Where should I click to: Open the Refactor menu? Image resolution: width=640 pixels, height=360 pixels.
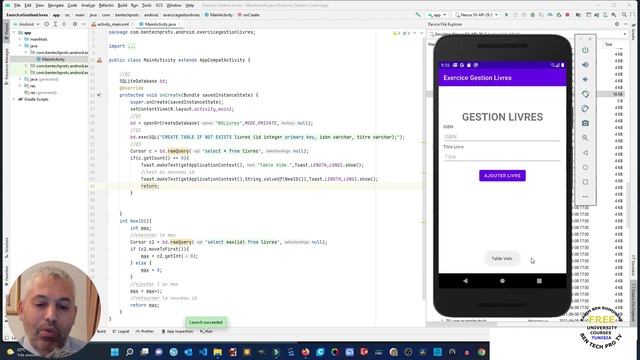106,5
